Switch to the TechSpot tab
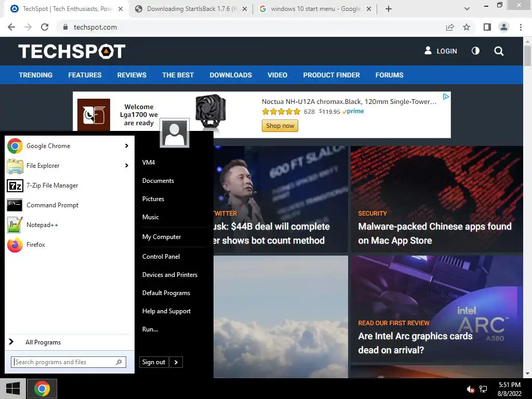This screenshot has height=399, width=532. tap(66, 9)
